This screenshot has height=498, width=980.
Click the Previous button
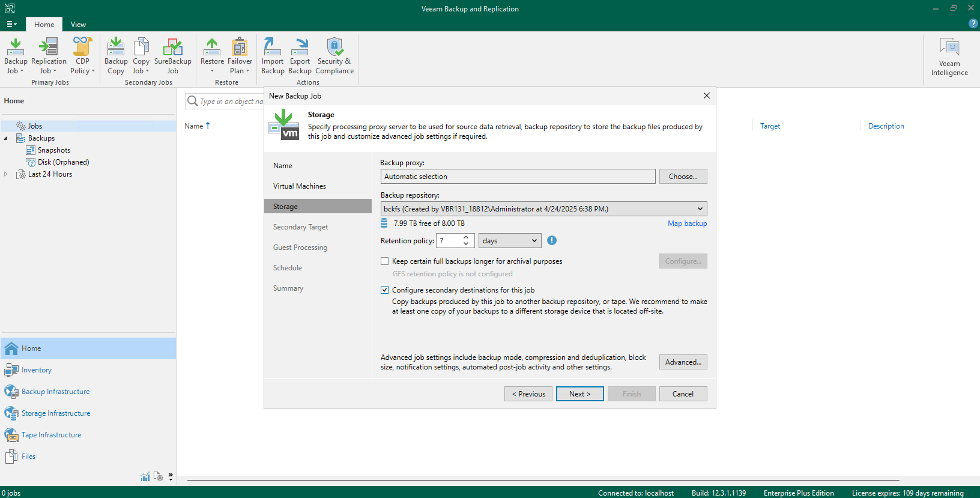(528, 394)
